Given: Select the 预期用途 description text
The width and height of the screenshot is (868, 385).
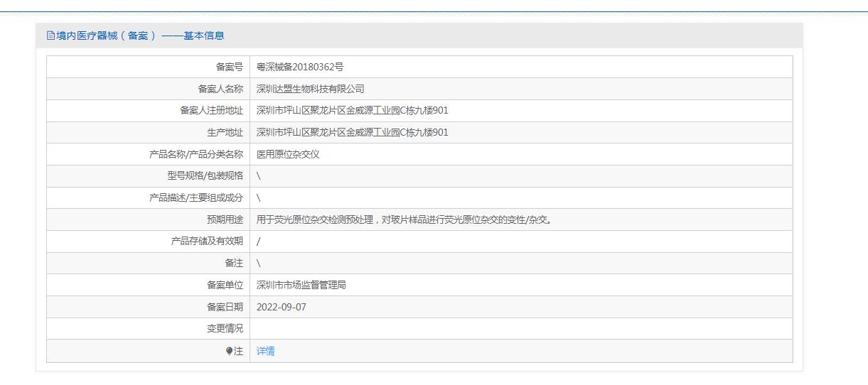Looking at the screenshot, I should coord(404,219).
